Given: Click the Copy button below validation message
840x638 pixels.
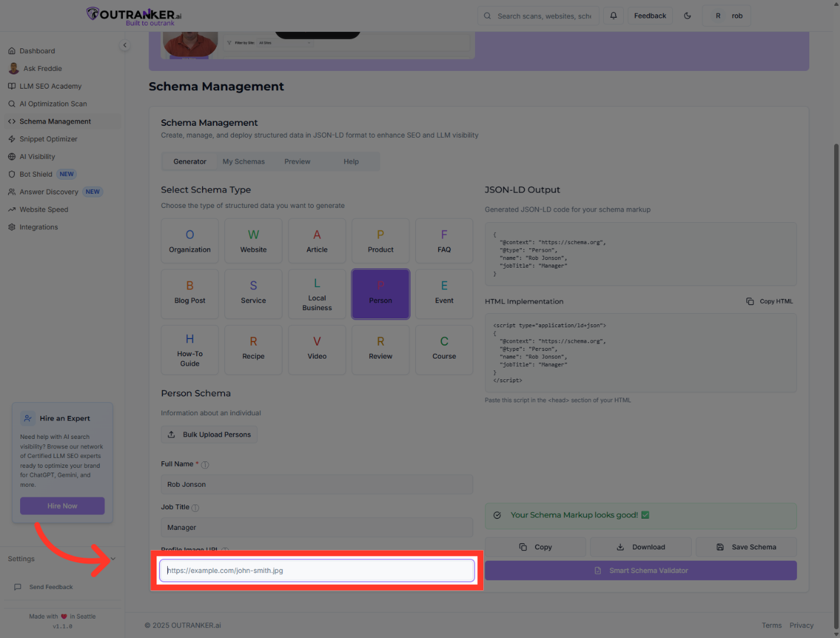Looking at the screenshot, I should (535, 547).
